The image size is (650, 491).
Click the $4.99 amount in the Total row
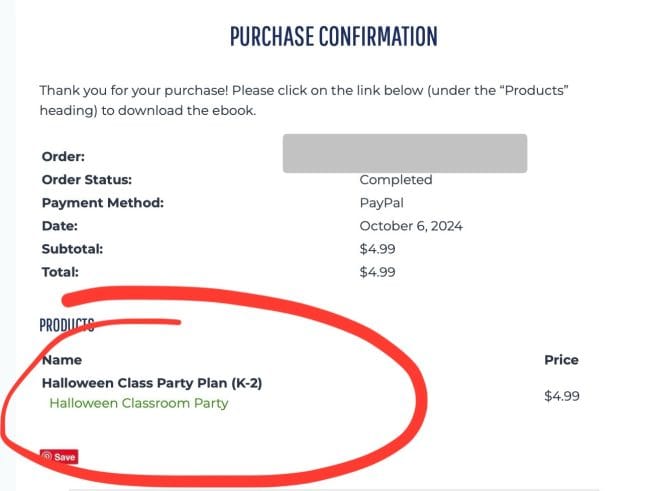(377, 271)
